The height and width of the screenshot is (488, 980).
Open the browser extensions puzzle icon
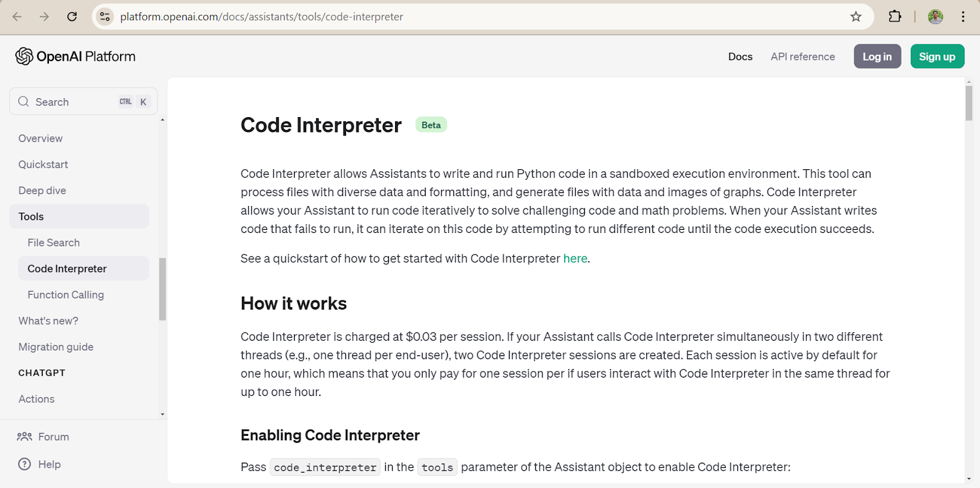point(895,17)
